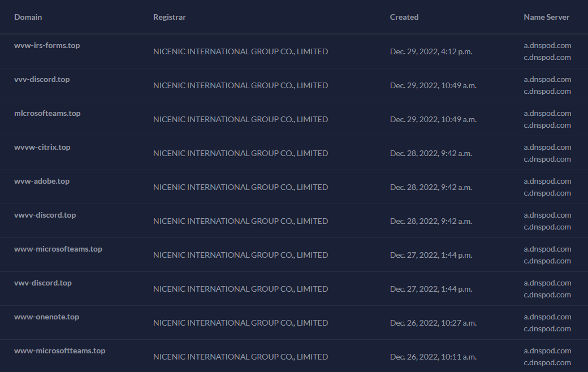
Task: Select the www-microsoftteams.top domain
Action: 59,351
